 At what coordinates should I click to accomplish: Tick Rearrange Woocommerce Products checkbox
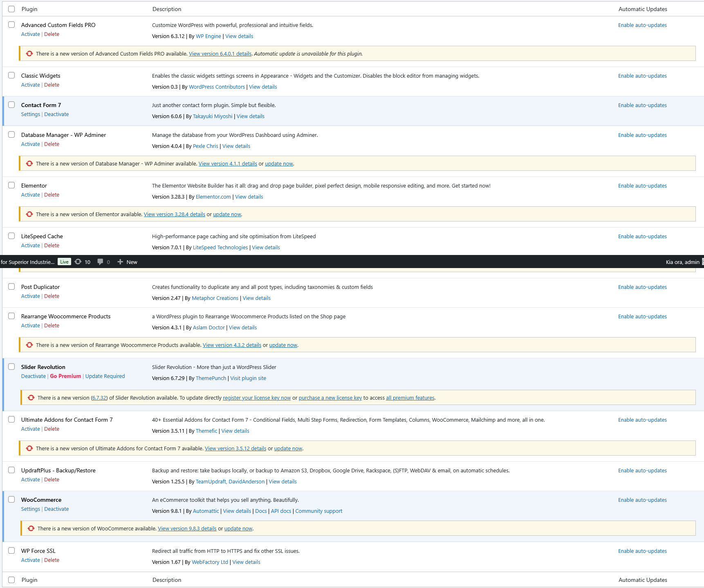pos(11,316)
